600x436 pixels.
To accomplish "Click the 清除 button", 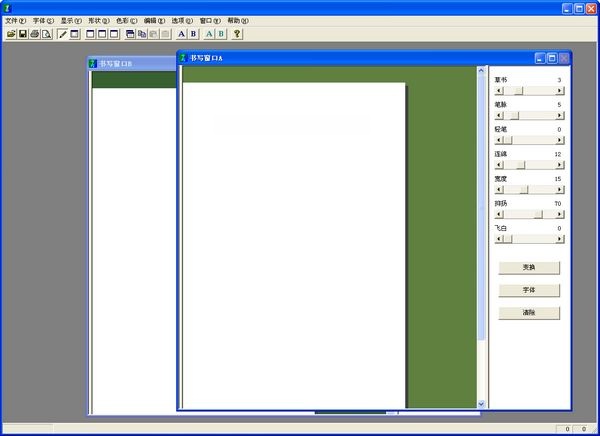I will (529, 313).
